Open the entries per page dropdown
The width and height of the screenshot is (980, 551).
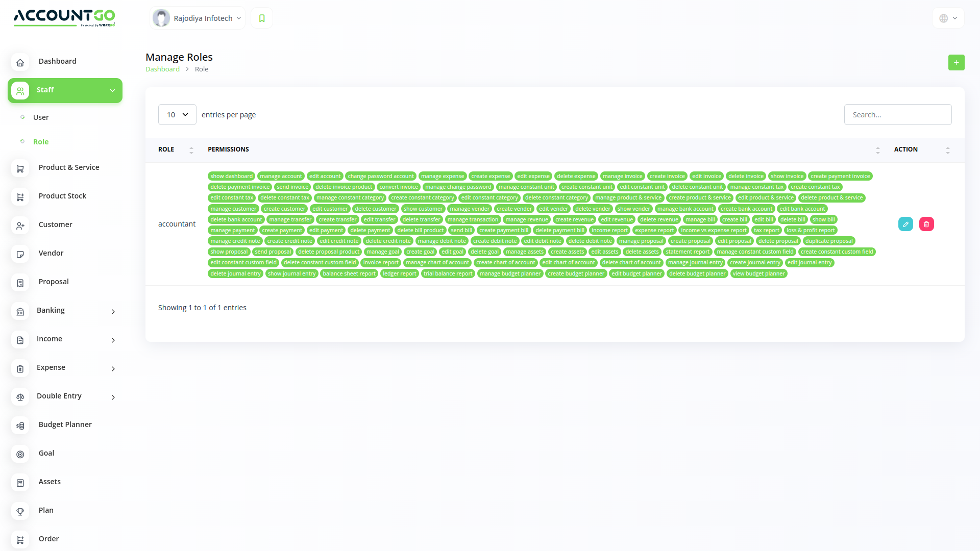[177, 114]
